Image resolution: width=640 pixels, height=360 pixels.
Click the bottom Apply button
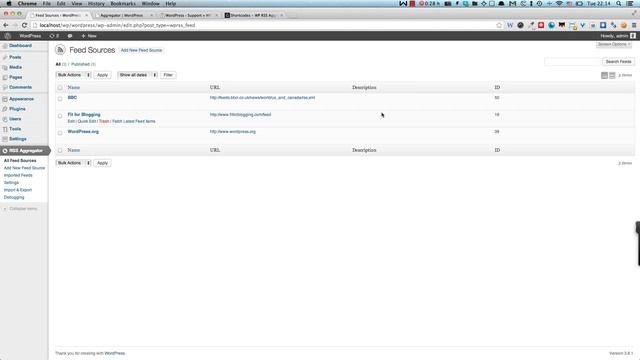click(102, 163)
